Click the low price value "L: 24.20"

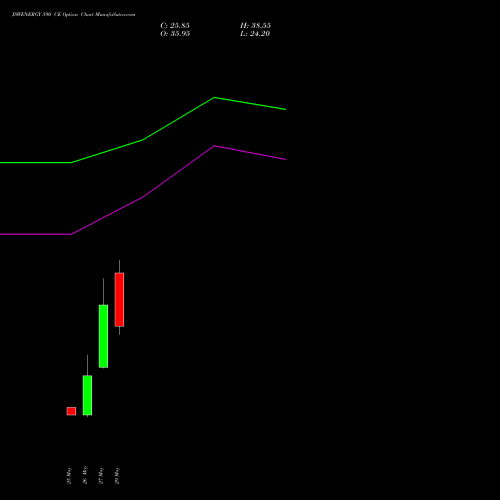[255, 34]
